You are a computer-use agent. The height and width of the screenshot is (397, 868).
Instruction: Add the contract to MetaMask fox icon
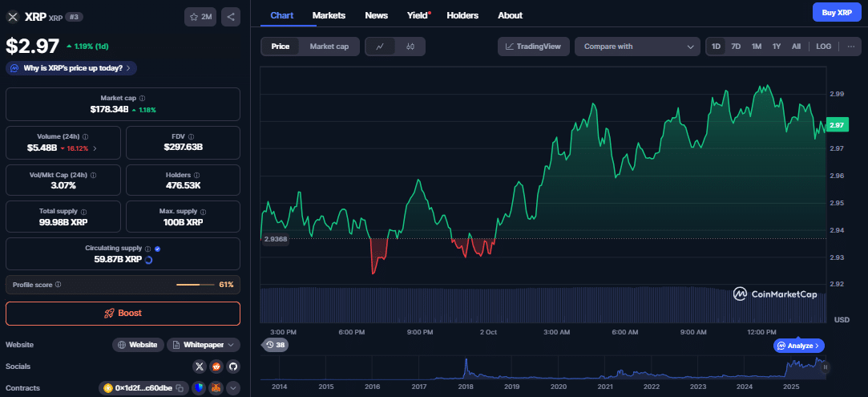[216, 389]
